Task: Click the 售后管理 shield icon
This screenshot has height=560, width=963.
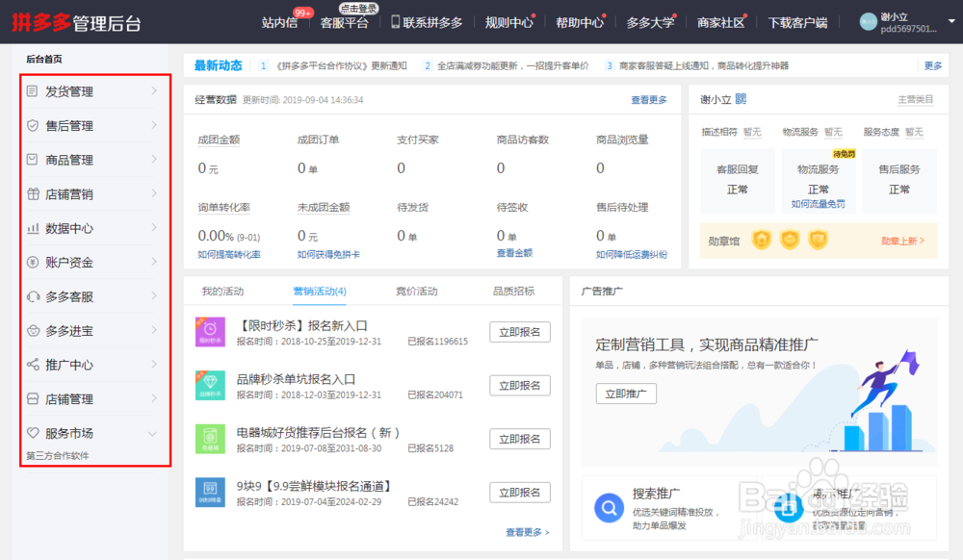Action: click(33, 126)
